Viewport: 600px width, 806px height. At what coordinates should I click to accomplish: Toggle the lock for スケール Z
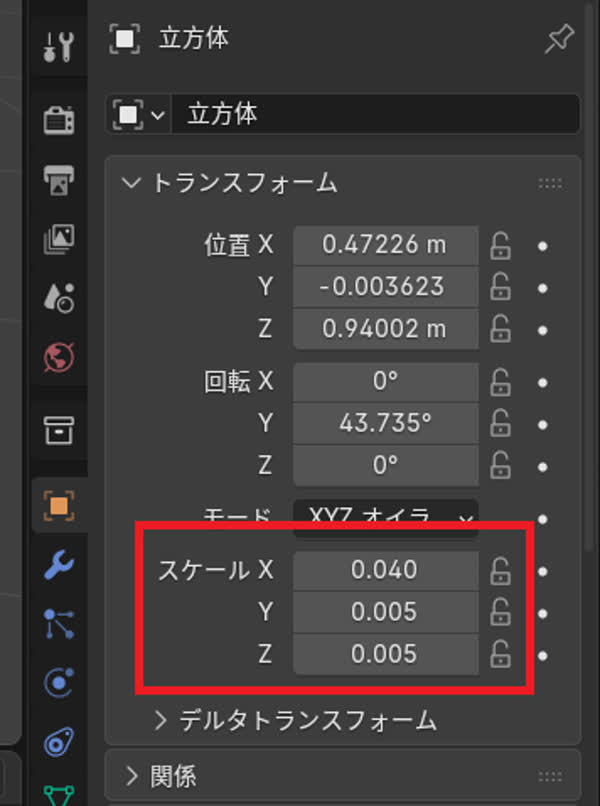coord(500,654)
